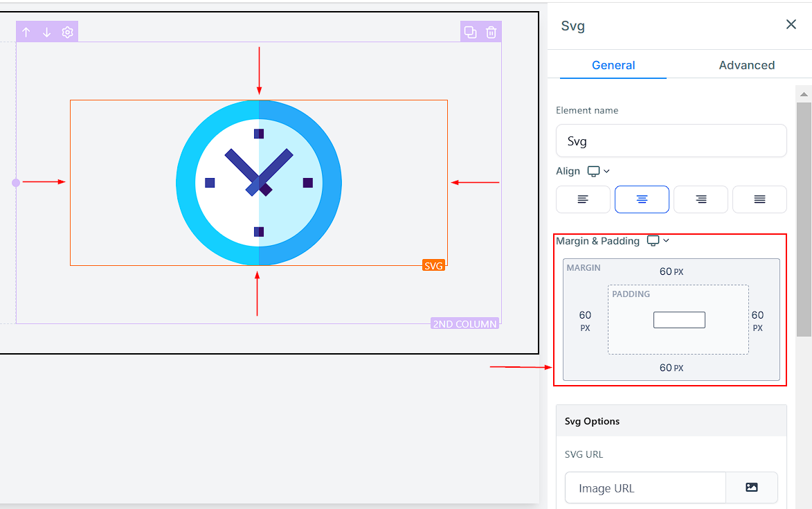Move column down with the down arrow icon
Image resolution: width=812 pixels, height=509 pixels.
coord(46,32)
